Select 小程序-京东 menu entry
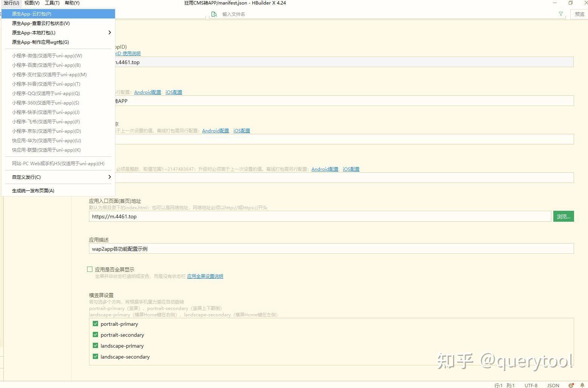Image resolution: width=588 pixels, height=388 pixels. point(58,131)
